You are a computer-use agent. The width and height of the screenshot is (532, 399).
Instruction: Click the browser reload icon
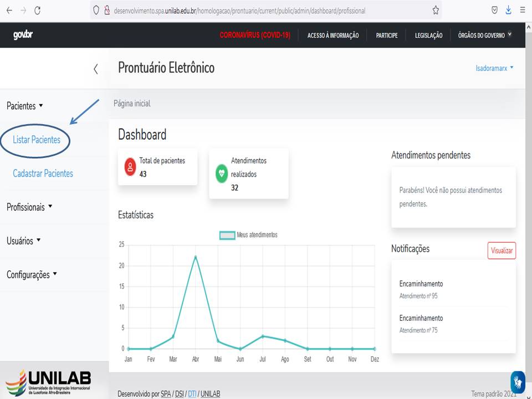[x=37, y=10]
